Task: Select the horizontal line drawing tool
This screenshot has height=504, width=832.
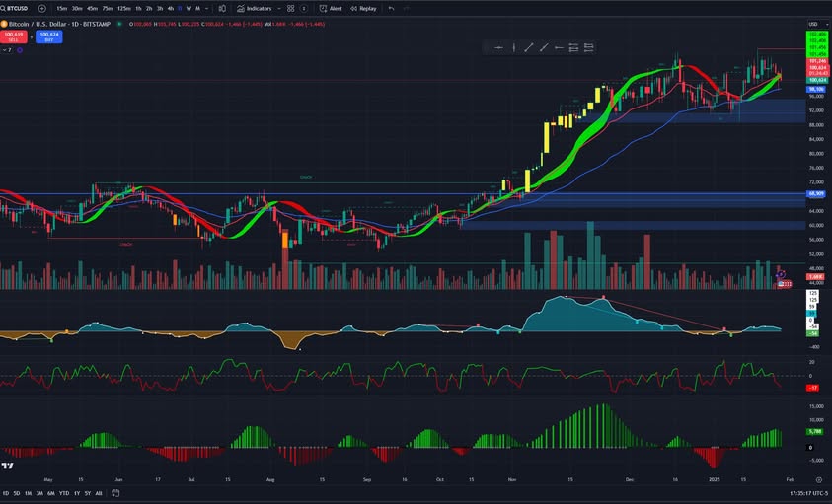Action: click(x=498, y=47)
